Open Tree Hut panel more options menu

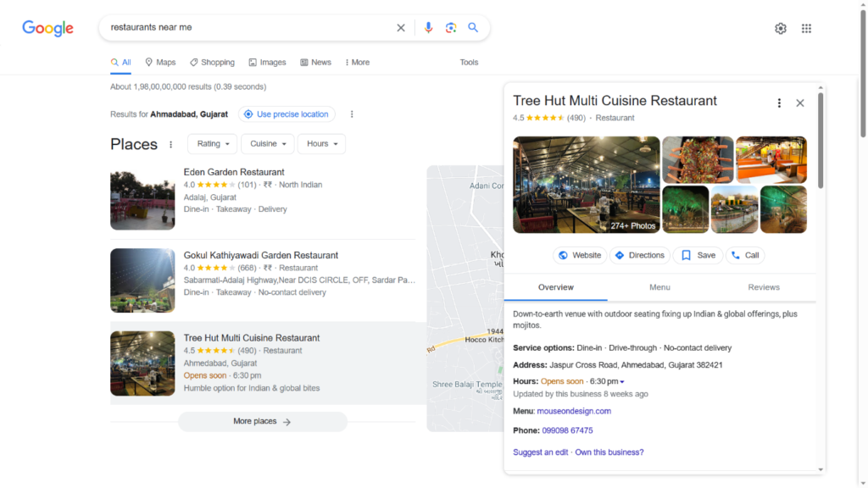[x=779, y=103]
